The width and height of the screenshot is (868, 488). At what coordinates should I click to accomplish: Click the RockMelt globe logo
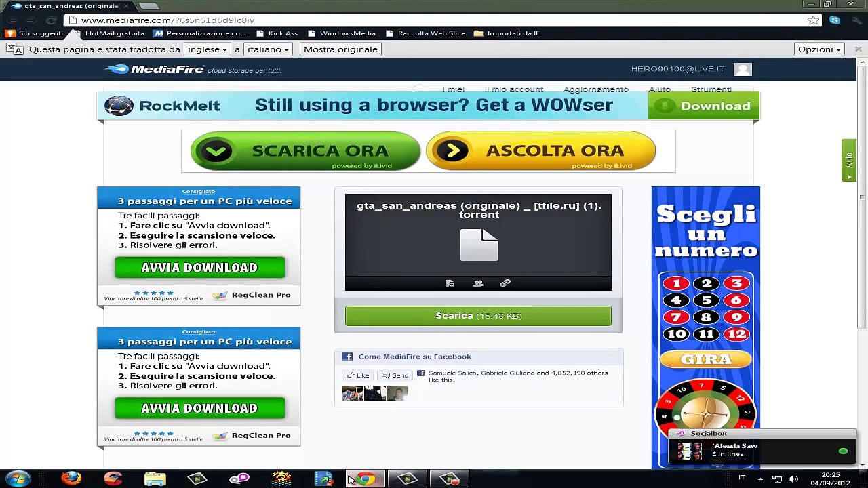(119, 106)
